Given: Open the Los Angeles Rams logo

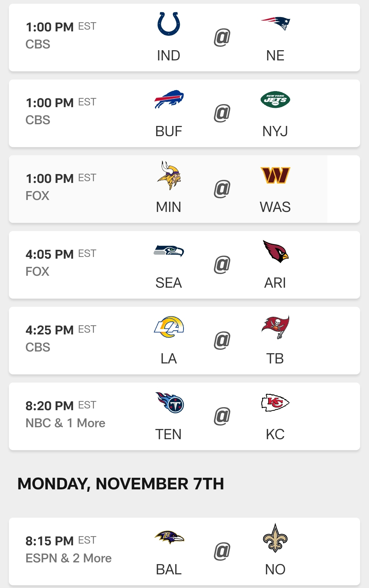Looking at the screenshot, I should [169, 327].
